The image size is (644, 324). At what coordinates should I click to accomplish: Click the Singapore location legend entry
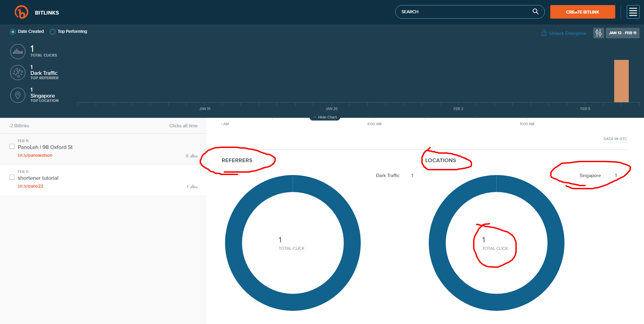[x=598, y=175]
